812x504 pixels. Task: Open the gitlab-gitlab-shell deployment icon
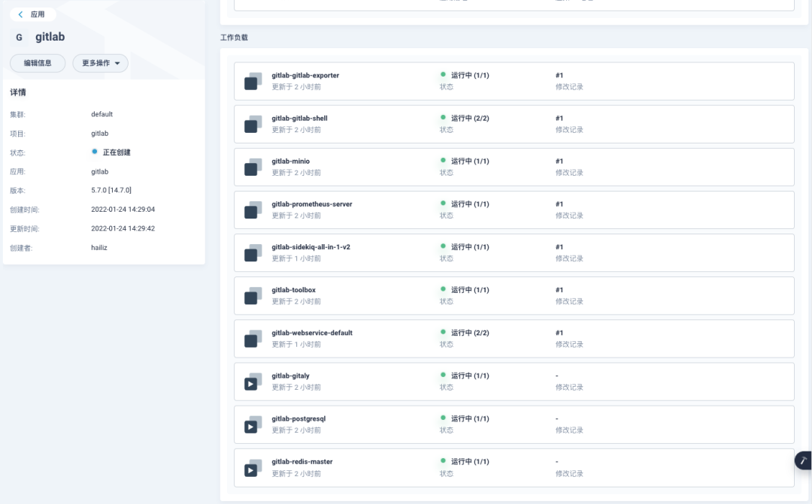click(x=253, y=124)
